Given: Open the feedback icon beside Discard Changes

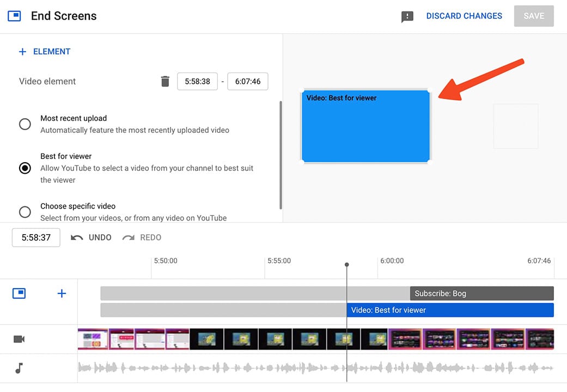Looking at the screenshot, I should pos(407,16).
